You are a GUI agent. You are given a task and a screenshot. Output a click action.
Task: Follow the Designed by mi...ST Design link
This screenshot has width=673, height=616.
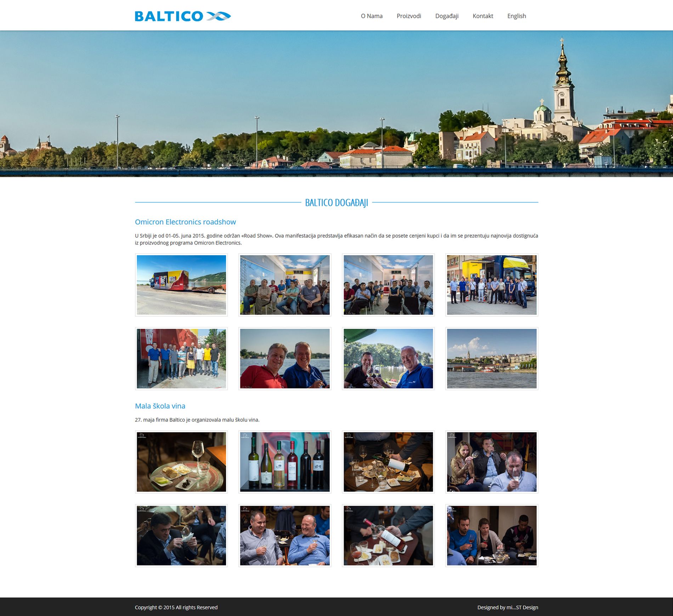508,607
